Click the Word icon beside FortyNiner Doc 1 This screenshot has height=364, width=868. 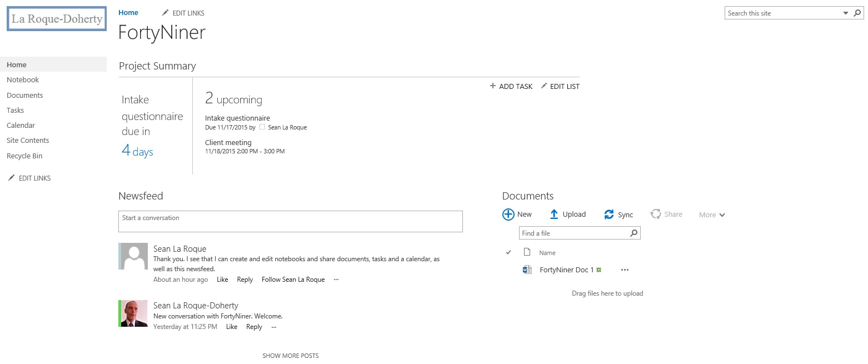527,270
